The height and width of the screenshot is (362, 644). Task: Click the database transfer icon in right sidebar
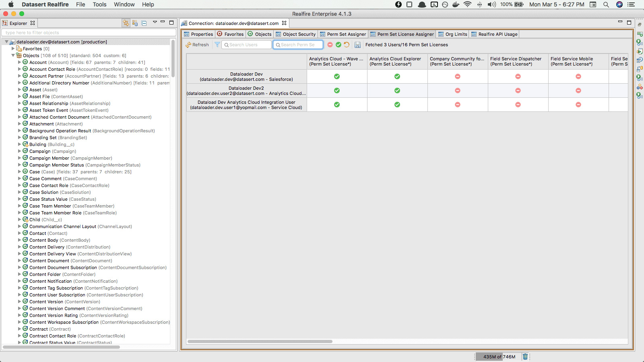(x=640, y=69)
